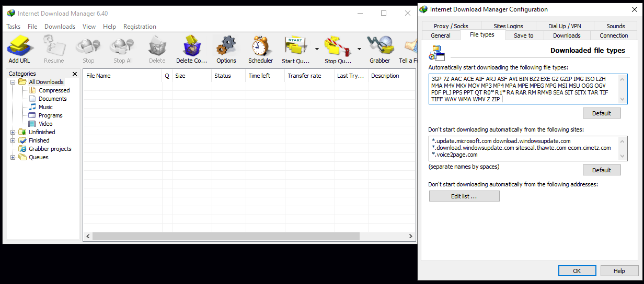This screenshot has height=284, width=644.
Task: Click the Edit list ... button
Action: [x=464, y=196]
